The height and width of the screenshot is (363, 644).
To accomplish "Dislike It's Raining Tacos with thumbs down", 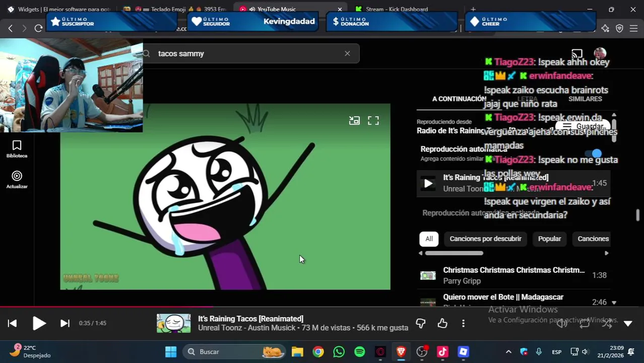I will (x=421, y=323).
